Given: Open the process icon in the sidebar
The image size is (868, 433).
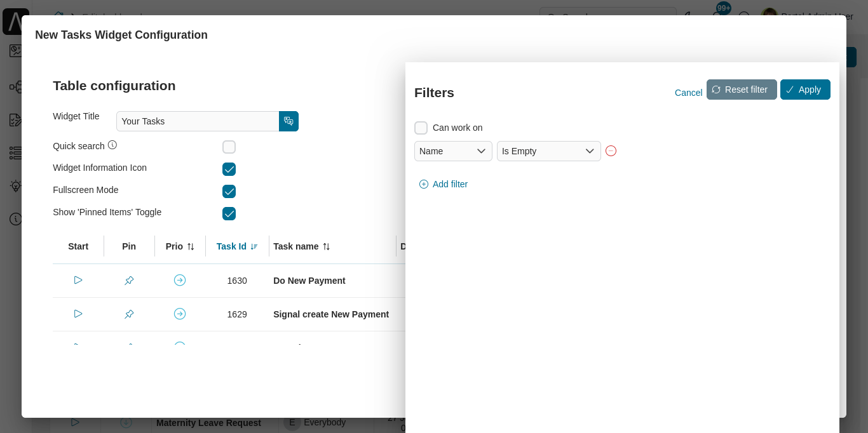Looking at the screenshot, I should (x=16, y=87).
